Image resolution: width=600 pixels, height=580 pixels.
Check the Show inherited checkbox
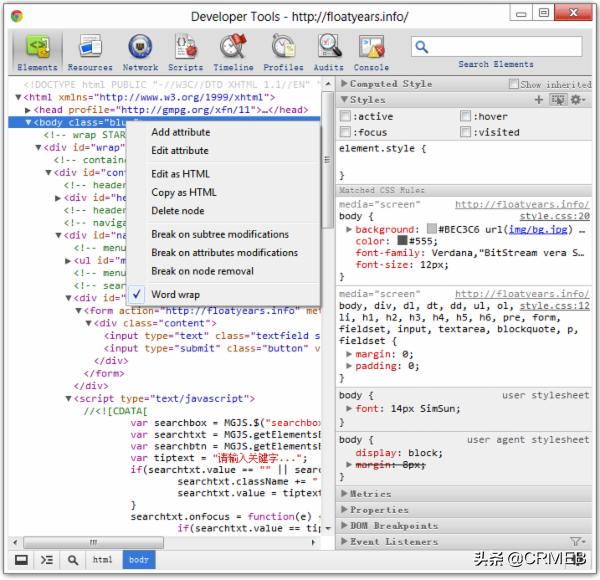(514, 84)
